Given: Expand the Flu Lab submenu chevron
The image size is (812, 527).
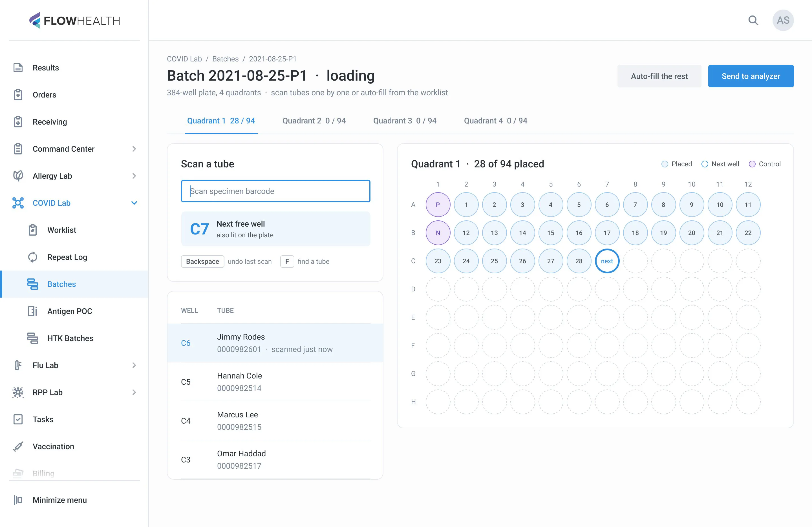Looking at the screenshot, I should [x=134, y=365].
